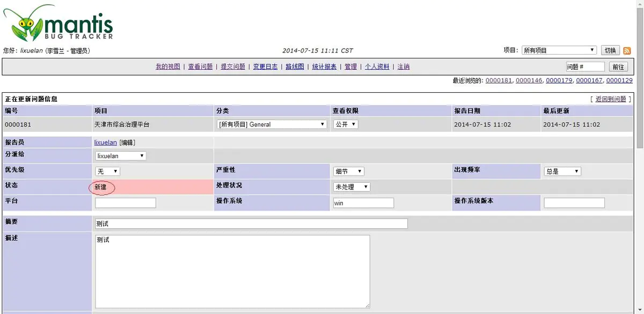Open the 优先级 dropdown showing 无

(107, 171)
